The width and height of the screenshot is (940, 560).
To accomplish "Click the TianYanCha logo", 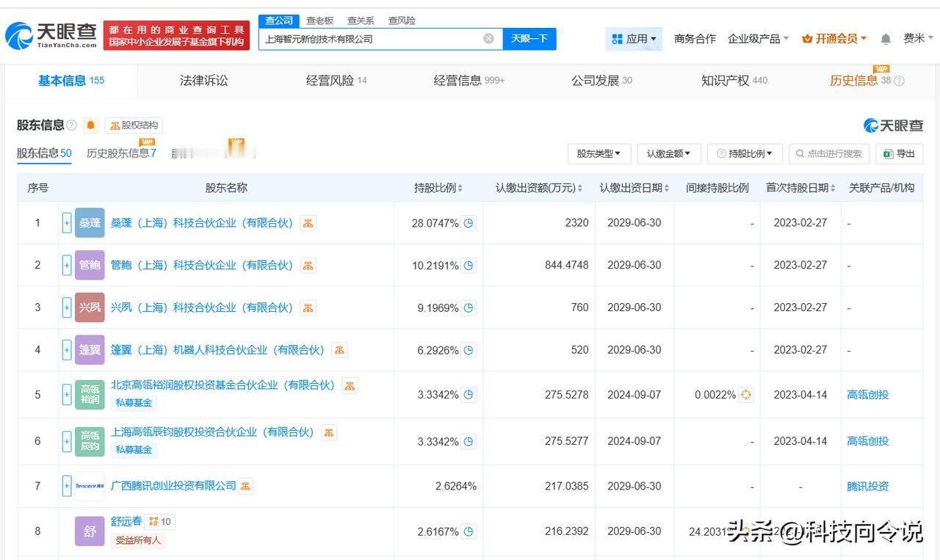I will [51, 34].
